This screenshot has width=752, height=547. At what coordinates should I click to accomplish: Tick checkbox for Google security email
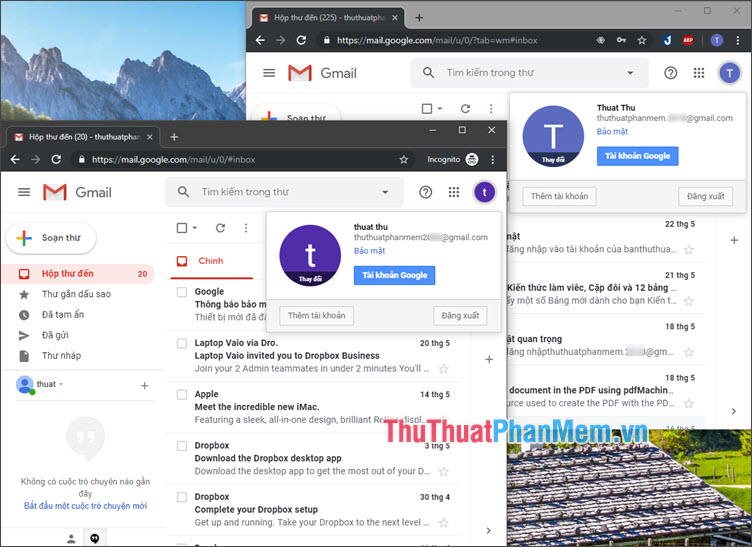point(182,292)
